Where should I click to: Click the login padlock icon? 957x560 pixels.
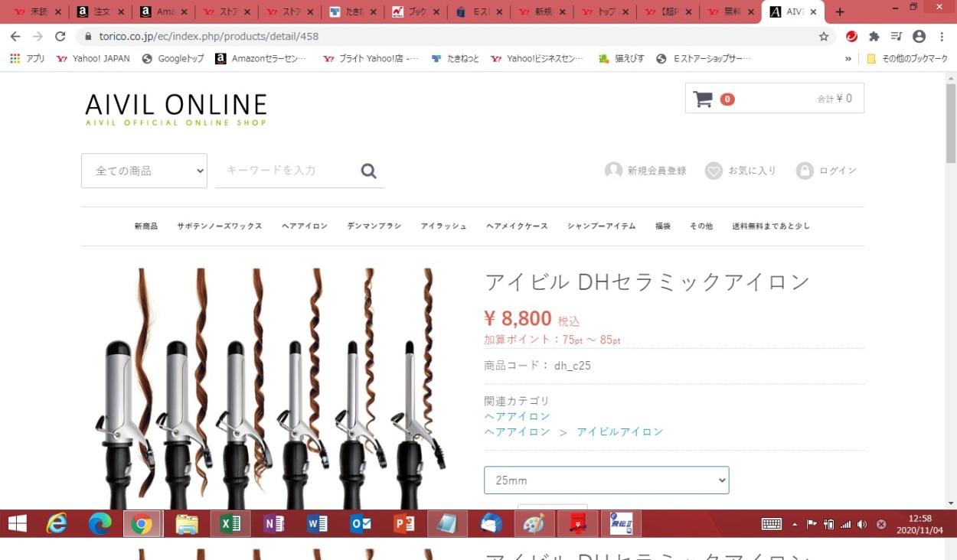pos(804,171)
